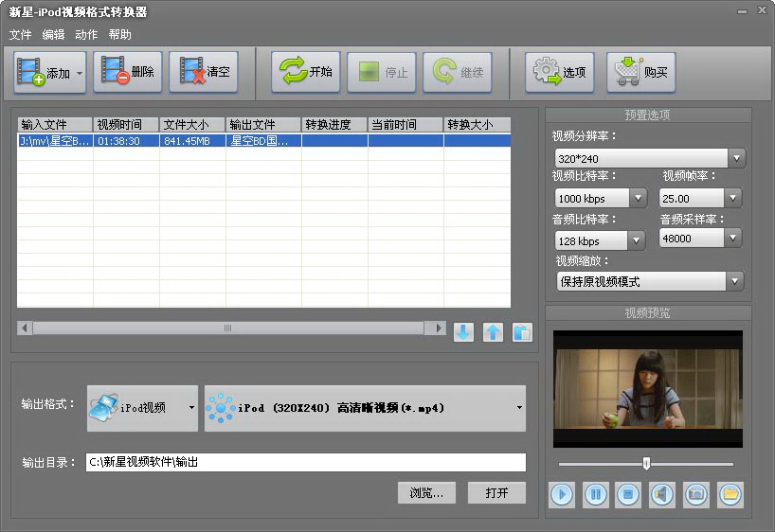The image size is (775, 532).
Task: Click the 当前时间 column header
Action: click(x=406, y=124)
